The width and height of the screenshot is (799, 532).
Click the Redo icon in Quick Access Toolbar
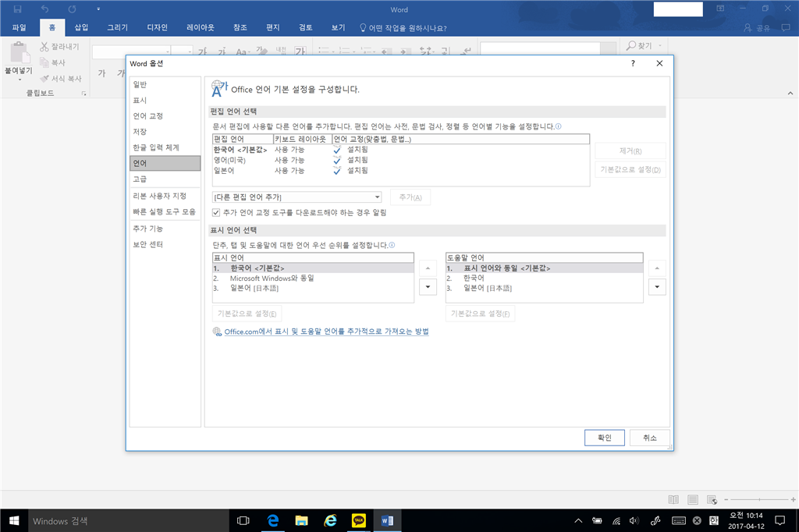tap(73, 9)
